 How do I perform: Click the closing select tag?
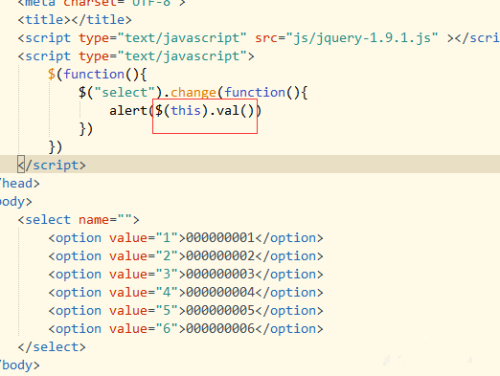tap(52, 347)
